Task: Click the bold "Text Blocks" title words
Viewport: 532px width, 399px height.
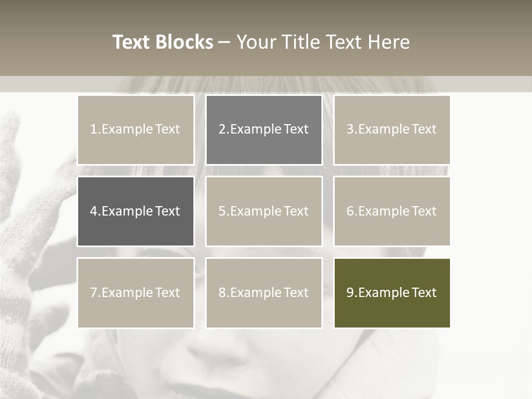Action: click(x=162, y=42)
